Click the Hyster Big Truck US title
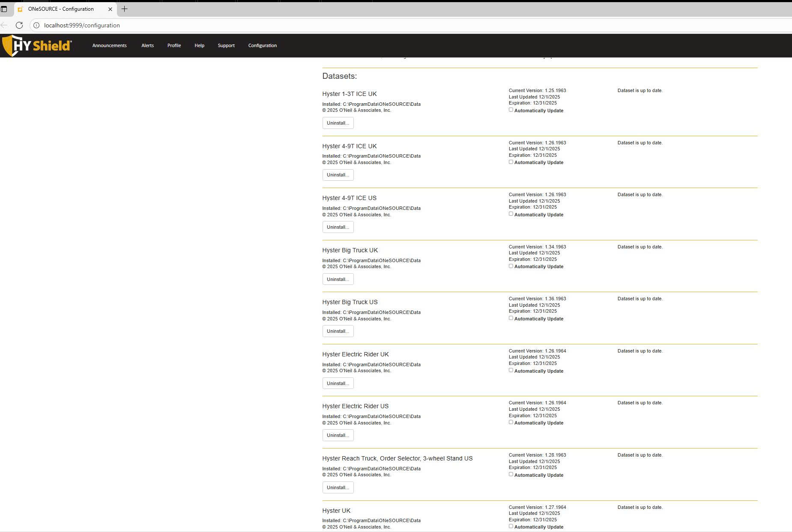This screenshot has width=792, height=532. pos(350,302)
